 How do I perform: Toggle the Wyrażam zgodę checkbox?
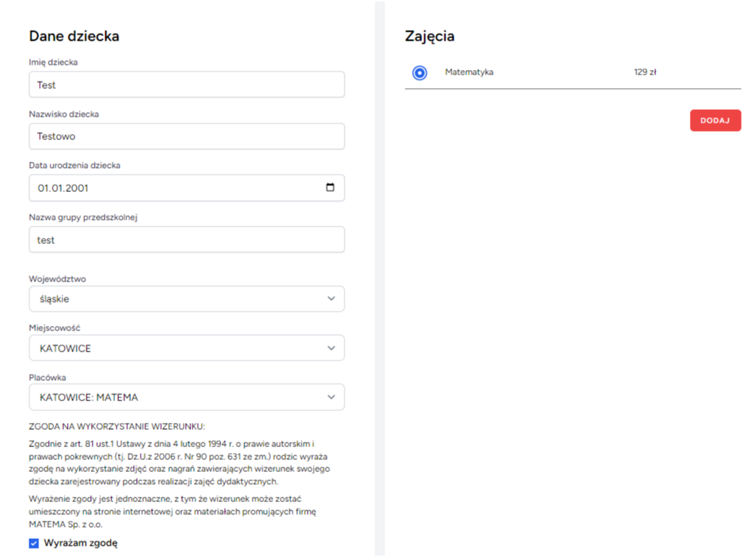pyautogui.click(x=34, y=543)
